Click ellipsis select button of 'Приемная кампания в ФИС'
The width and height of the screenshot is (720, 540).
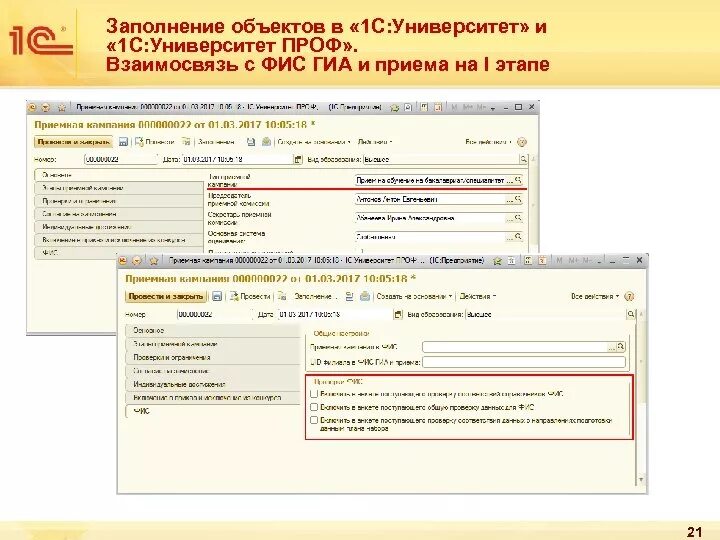coord(612,347)
